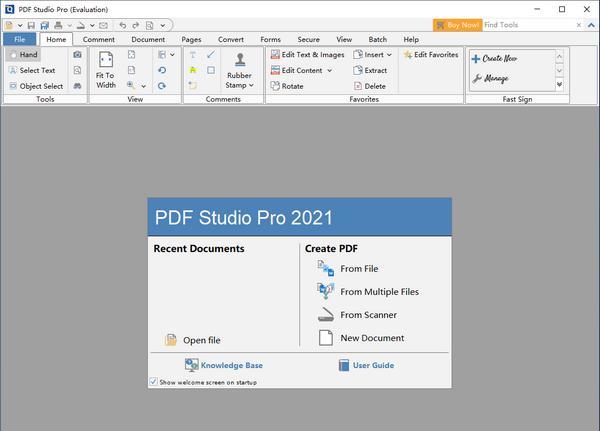Switch to the Comment ribbon tab
Screen dimensions: 600x431
click(x=98, y=39)
